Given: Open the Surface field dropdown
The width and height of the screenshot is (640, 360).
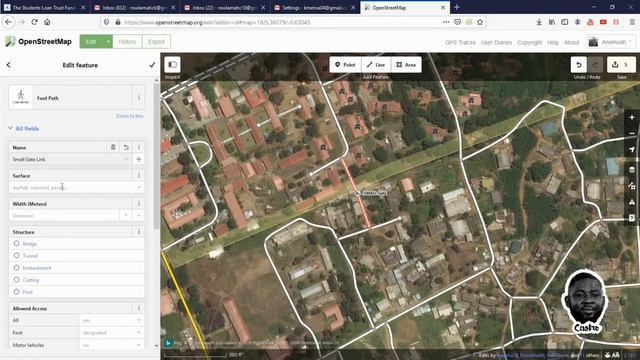Looking at the screenshot, I should (x=139, y=187).
